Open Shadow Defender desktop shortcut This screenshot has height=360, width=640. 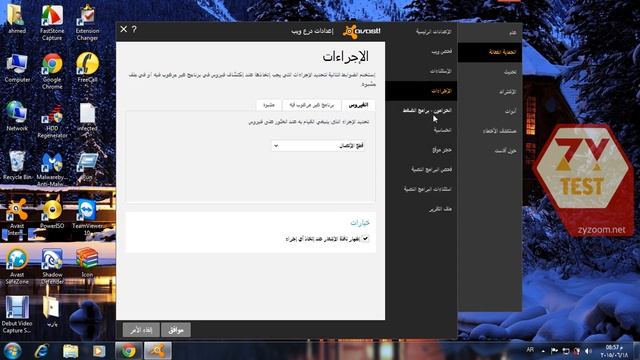tap(52, 267)
